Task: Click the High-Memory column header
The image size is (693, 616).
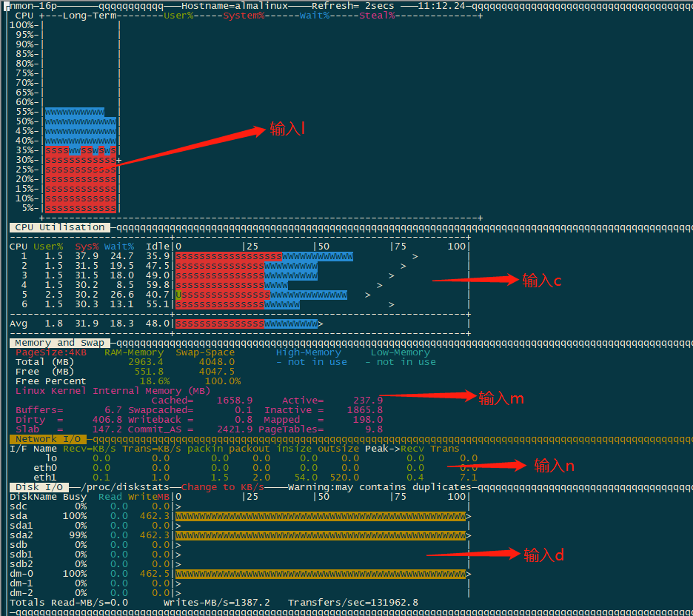Action: pos(309,352)
